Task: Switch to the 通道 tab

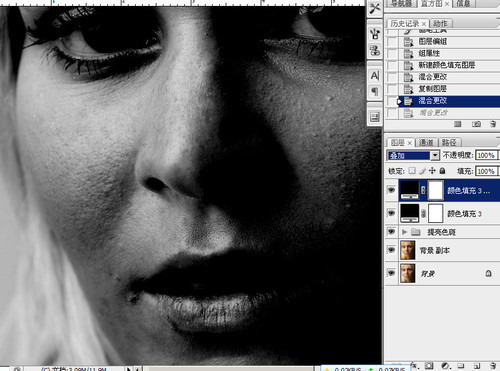Action: (x=426, y=143)
